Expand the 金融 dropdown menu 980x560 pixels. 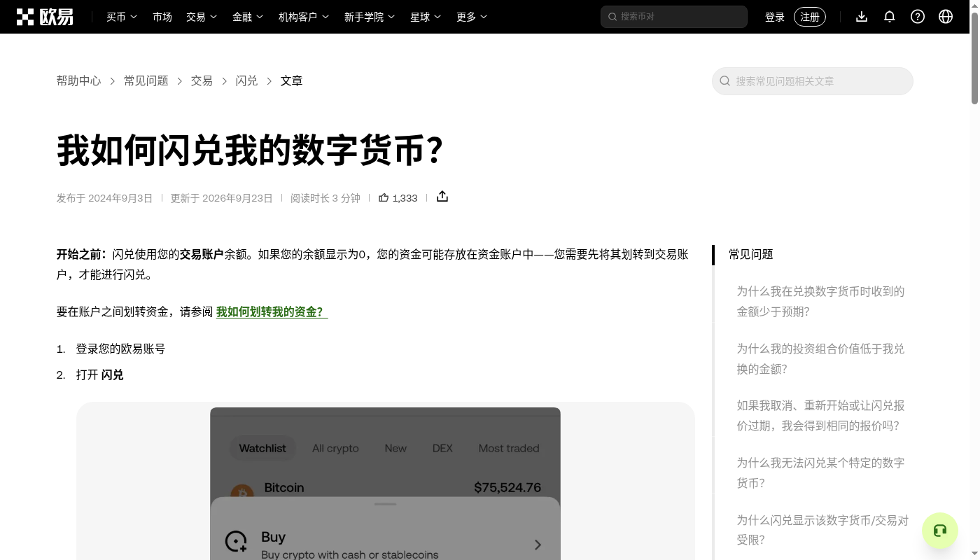[x=248, y=17]
